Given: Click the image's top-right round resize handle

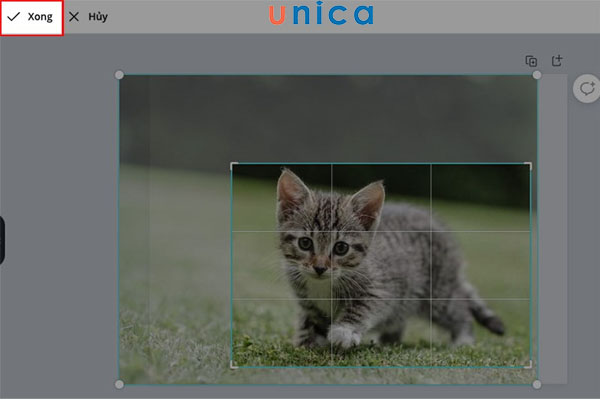Looking at the screenshot, I should click(x=537, y=75).
